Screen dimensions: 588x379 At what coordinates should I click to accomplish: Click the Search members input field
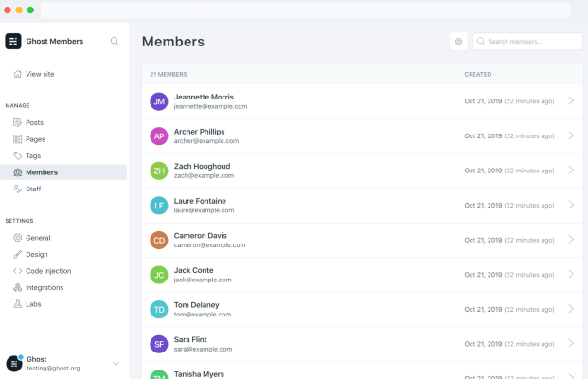pos(527,42)
